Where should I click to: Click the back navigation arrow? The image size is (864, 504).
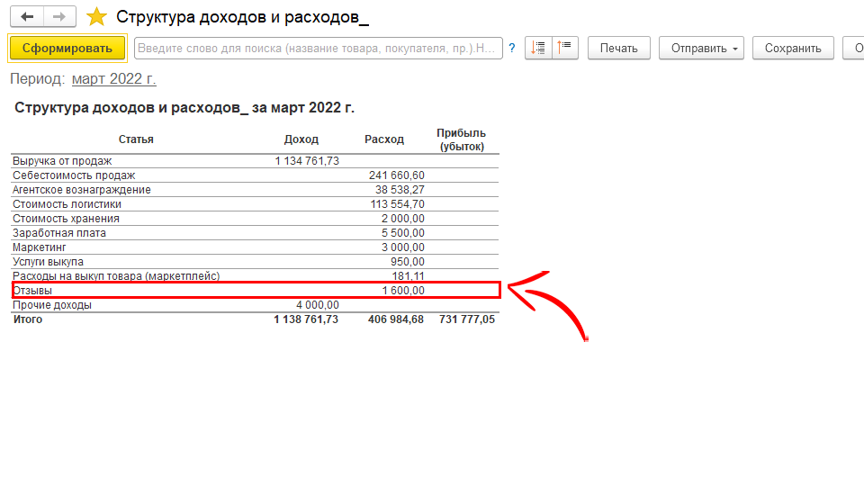27,17
